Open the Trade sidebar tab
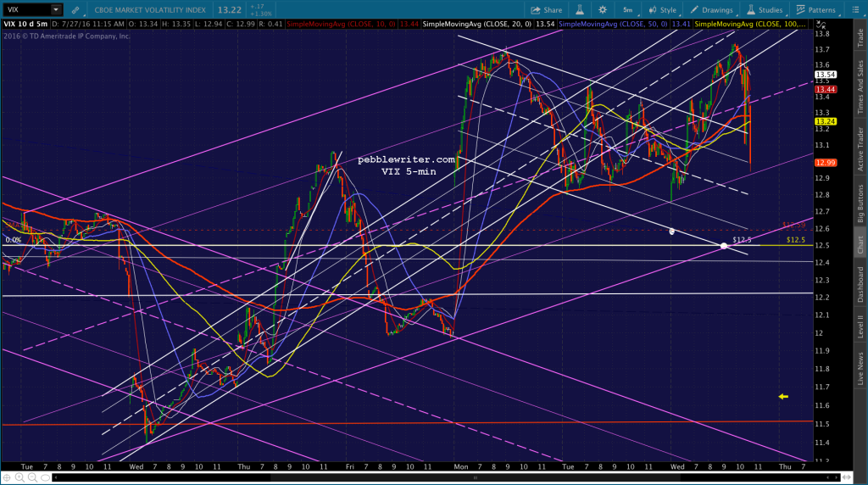This screenshot has height=485, width=868. (x=860, y=37)
